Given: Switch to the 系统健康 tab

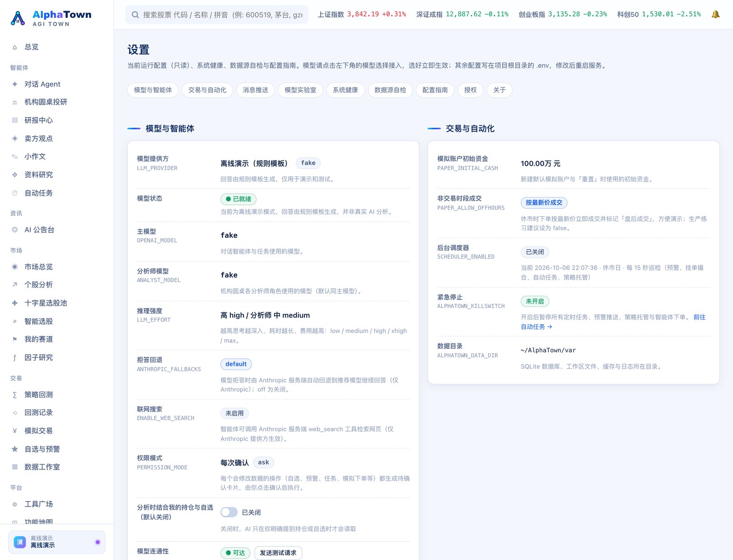Looking at the screenshot, I should pyautogui.click(x=345, y=90).
